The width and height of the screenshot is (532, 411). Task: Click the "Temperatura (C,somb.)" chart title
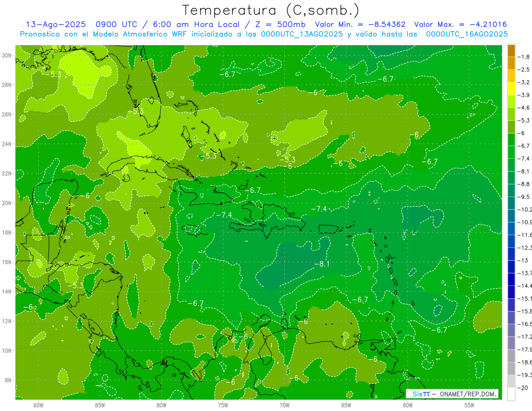click(x=271, y=10)
